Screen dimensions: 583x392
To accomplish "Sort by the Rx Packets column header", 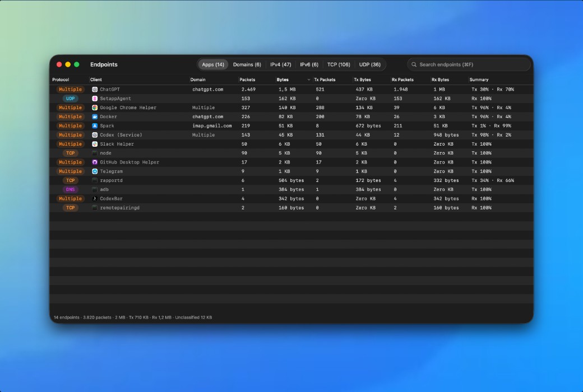I will [x=402, y=80].
